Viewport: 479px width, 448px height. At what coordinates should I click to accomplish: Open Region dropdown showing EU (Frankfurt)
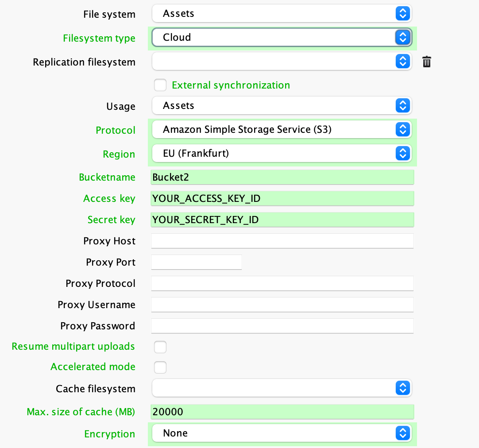click(282, 154)
